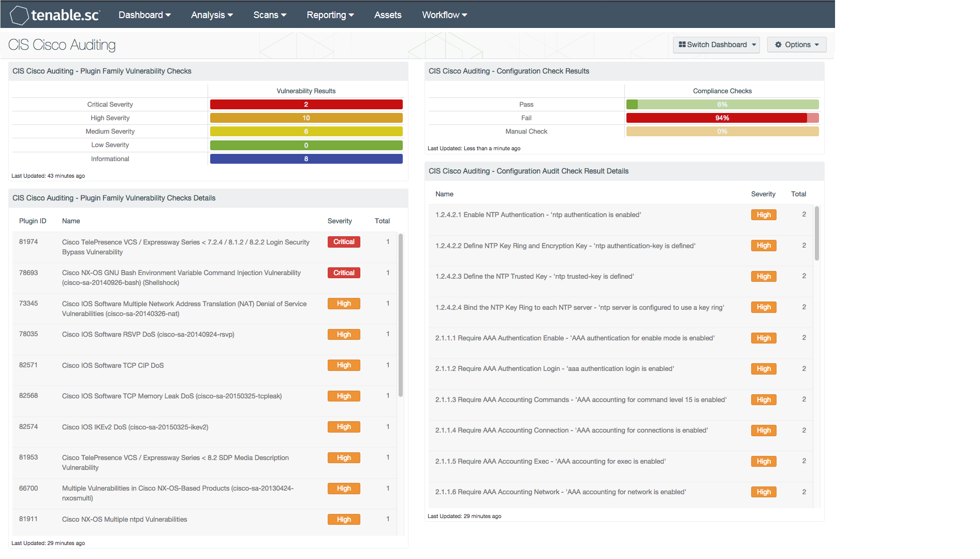Click the Severity header in vulnerability details
The width and height of the screenshot is (980, 559).
click(340, 221)
